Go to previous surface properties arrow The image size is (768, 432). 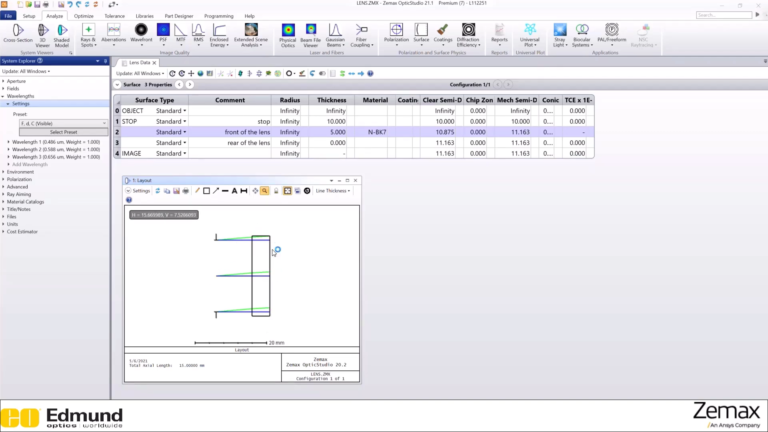179,85
